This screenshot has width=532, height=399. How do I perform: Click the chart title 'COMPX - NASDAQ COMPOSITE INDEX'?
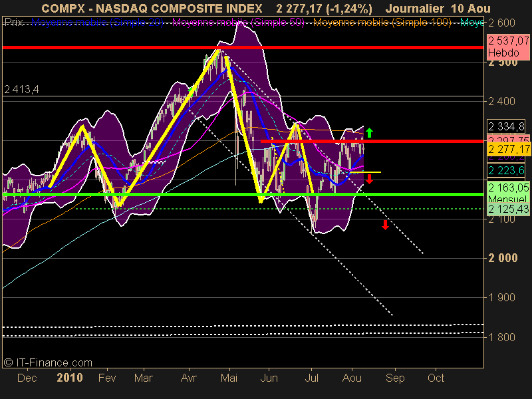[x=152, y=9]
